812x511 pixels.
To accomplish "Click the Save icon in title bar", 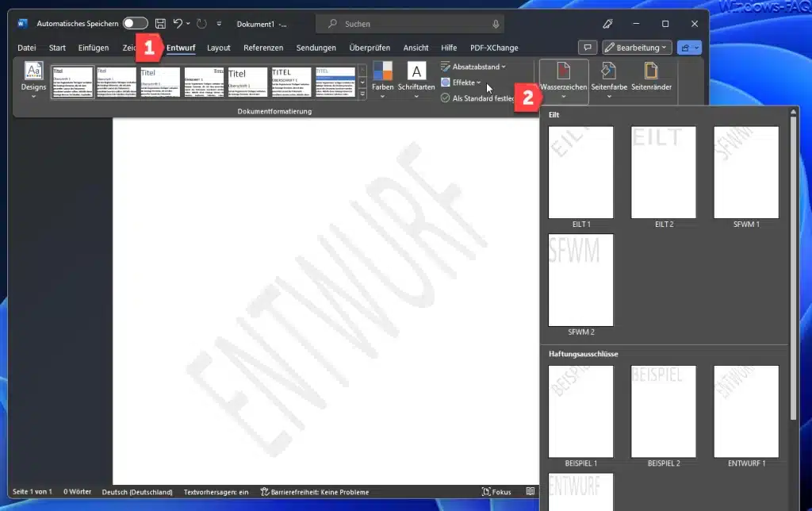I will pyautogui.click(x=160, y=24).
